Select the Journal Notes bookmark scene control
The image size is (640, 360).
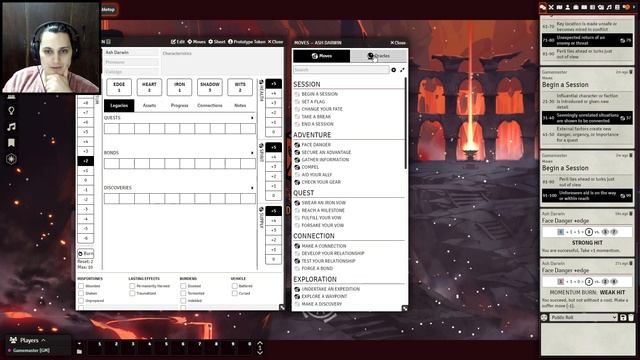(11, 142)
